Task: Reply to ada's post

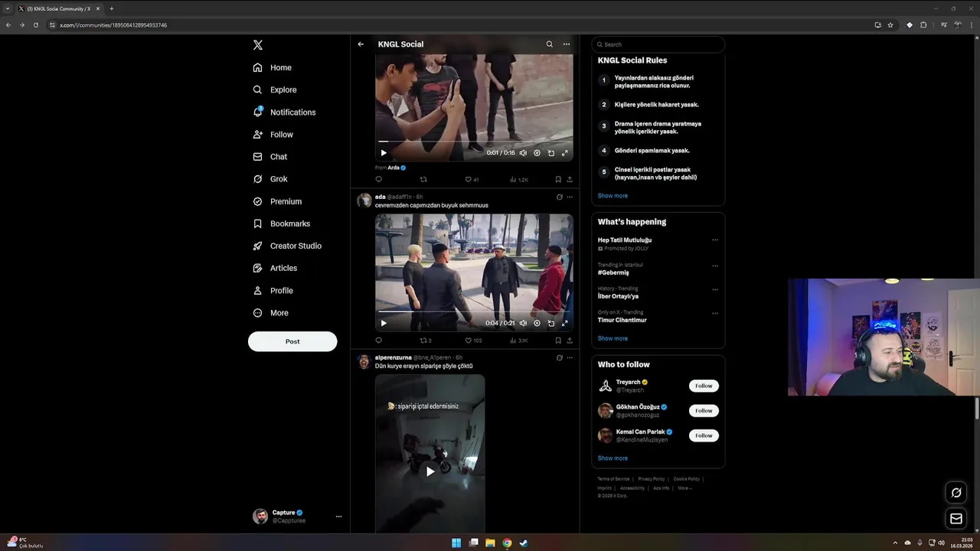Action: pos(378,341)
